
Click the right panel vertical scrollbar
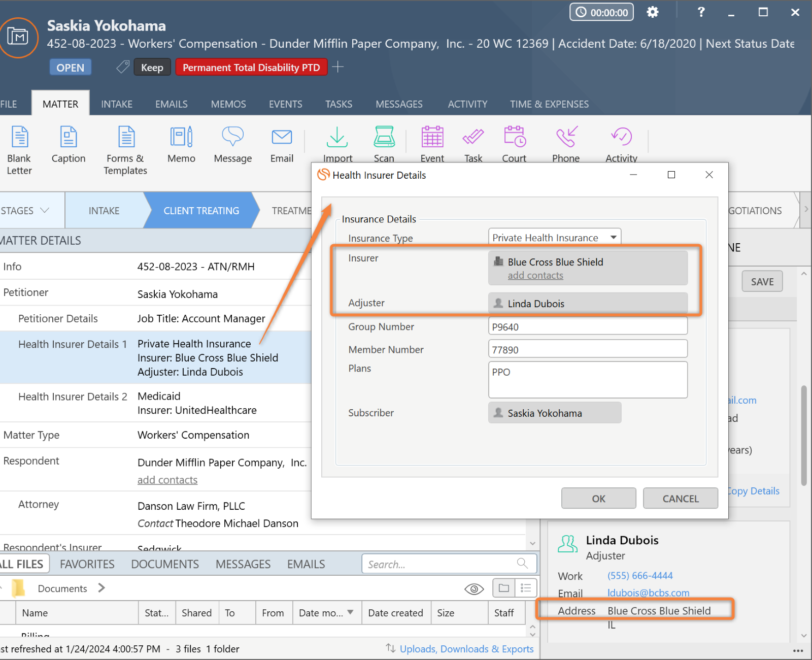803,436
